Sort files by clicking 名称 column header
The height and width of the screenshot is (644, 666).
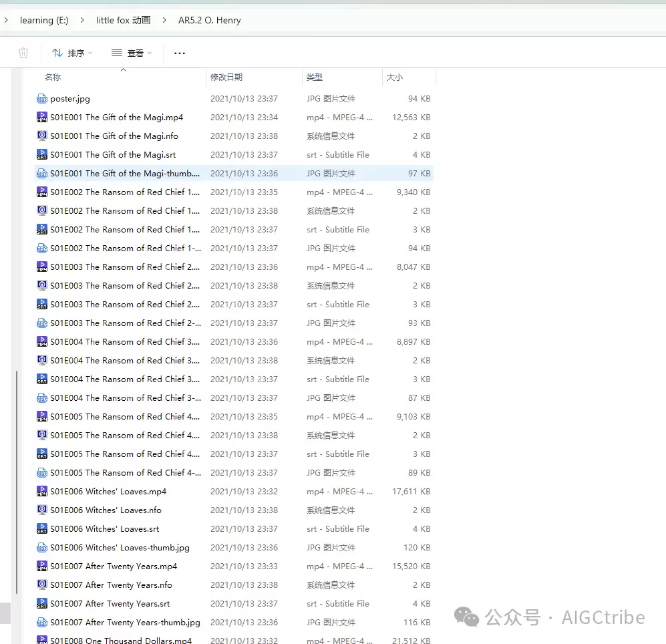click(x=53, y=77)
